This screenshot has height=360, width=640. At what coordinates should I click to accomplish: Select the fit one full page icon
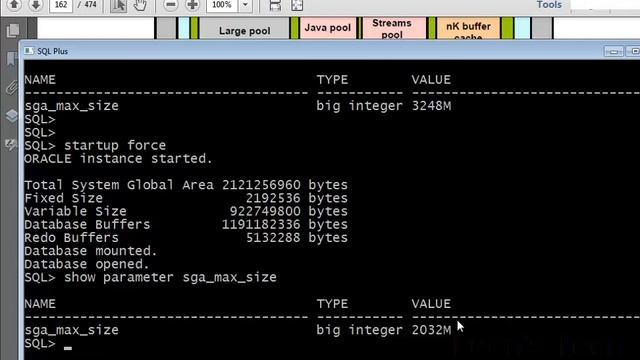pyautogui.click(x=297, y=5)
